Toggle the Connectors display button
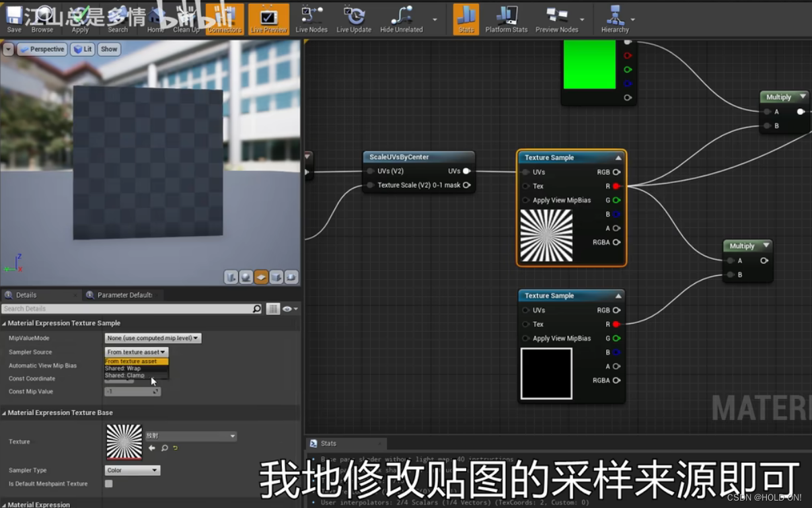The height and width of the screenshot is (508, 812). (x=224, y=19)
